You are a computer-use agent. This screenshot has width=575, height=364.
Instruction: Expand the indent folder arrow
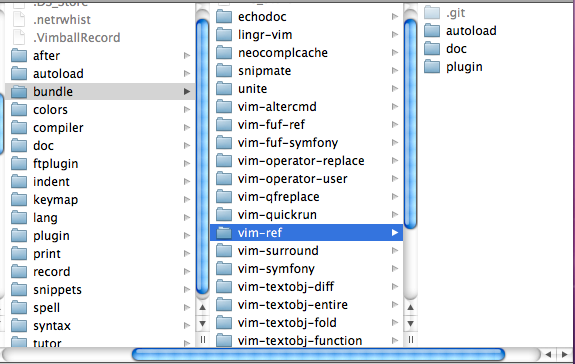pos(187,181)
